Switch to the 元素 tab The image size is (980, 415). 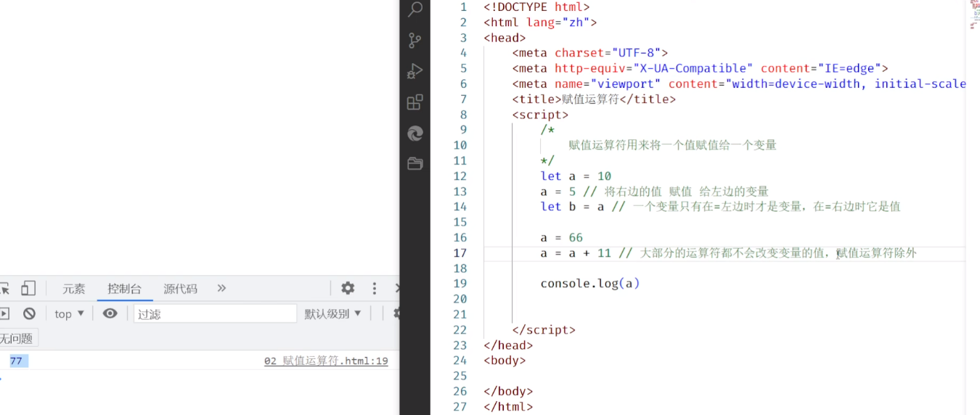click(73, 289)
